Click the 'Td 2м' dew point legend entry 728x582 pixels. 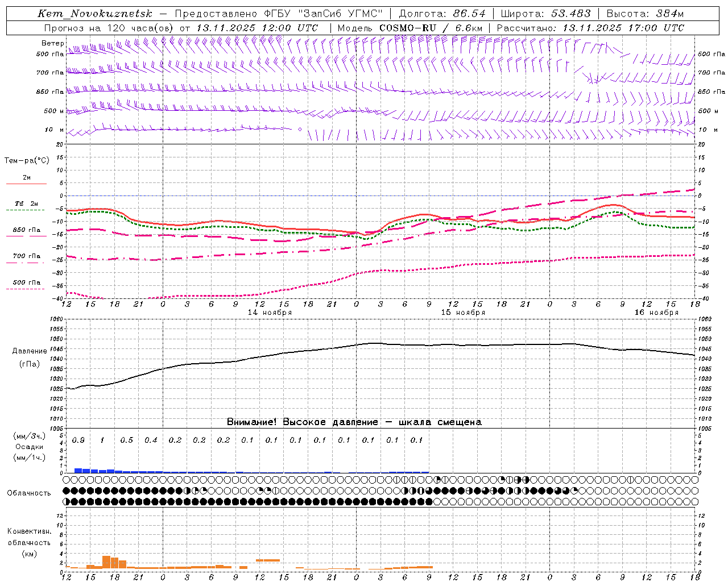click(x=26, y=203)
